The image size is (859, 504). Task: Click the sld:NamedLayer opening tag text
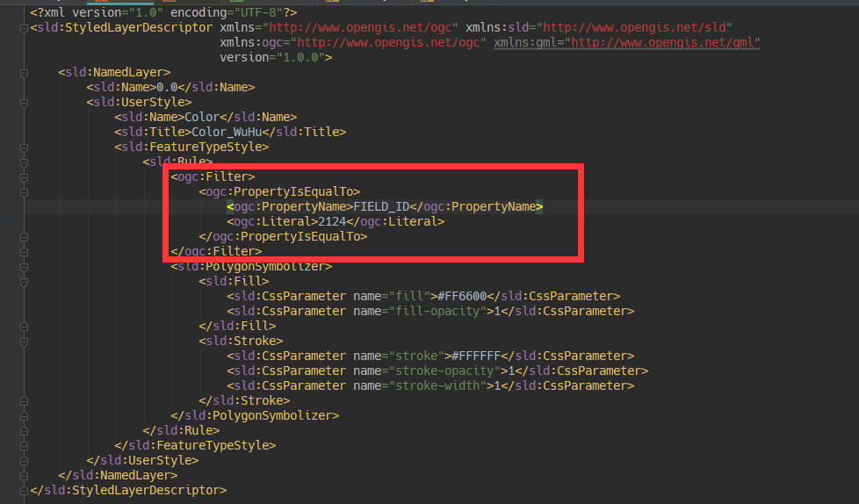click(x=114, y=72)
